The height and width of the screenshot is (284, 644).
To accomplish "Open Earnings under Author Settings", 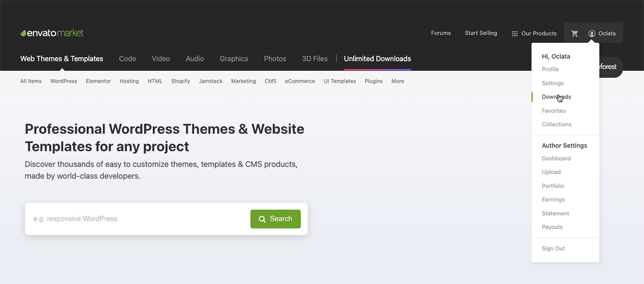I will coord(553,199).
